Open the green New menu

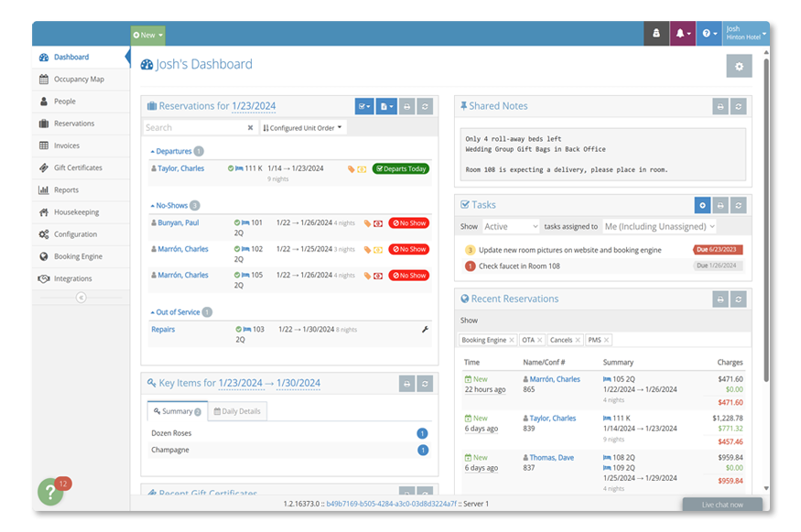[146, 33]
